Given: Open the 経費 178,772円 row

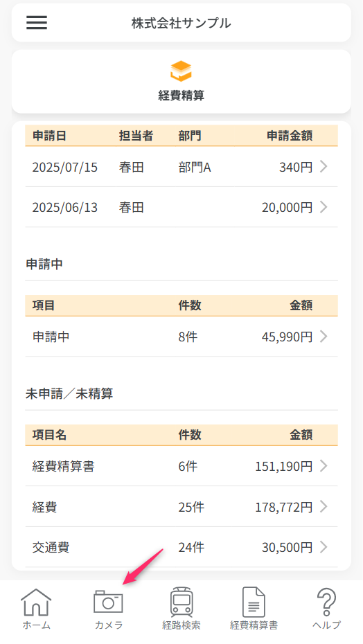Looking at the screenshot, I should coord(181,506).
